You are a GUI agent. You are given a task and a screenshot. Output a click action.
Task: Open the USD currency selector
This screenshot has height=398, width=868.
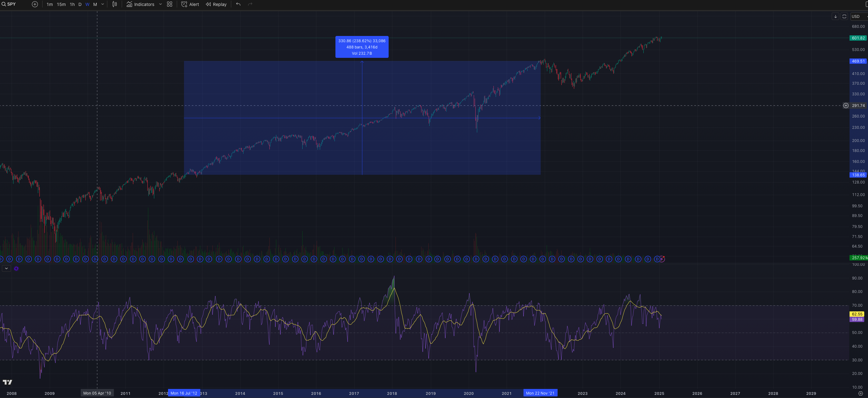pyautogui.click(x=856, y=16)
